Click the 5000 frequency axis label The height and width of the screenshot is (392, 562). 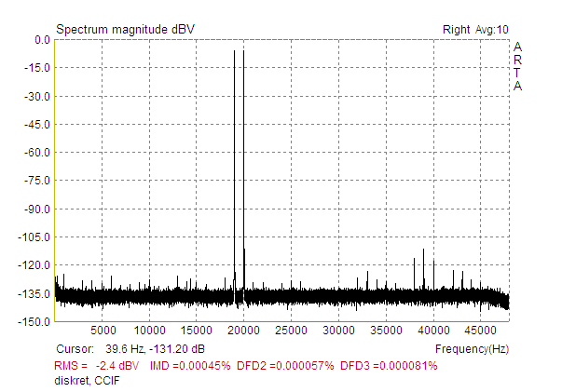coord(103,330)
